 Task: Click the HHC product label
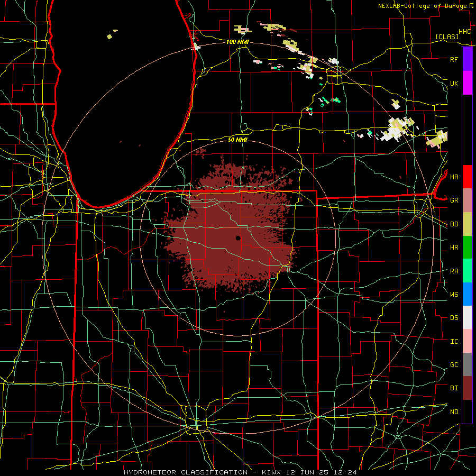(x=464, y=32)
